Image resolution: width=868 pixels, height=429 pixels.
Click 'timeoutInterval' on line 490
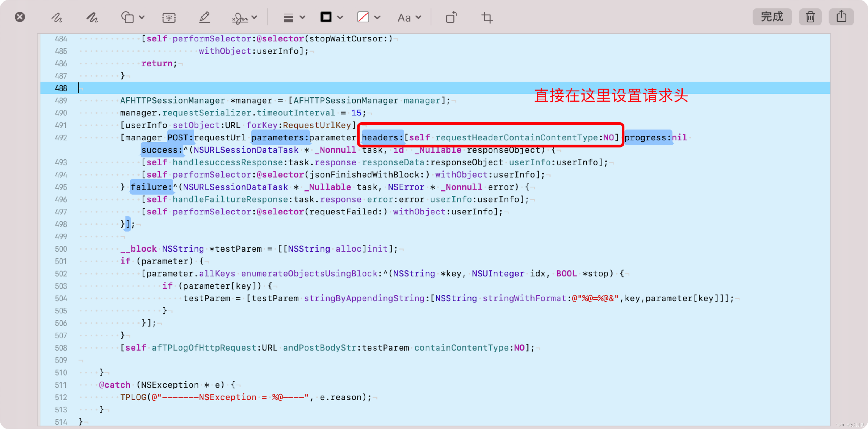pyautogui.click(x=295, y=113)
